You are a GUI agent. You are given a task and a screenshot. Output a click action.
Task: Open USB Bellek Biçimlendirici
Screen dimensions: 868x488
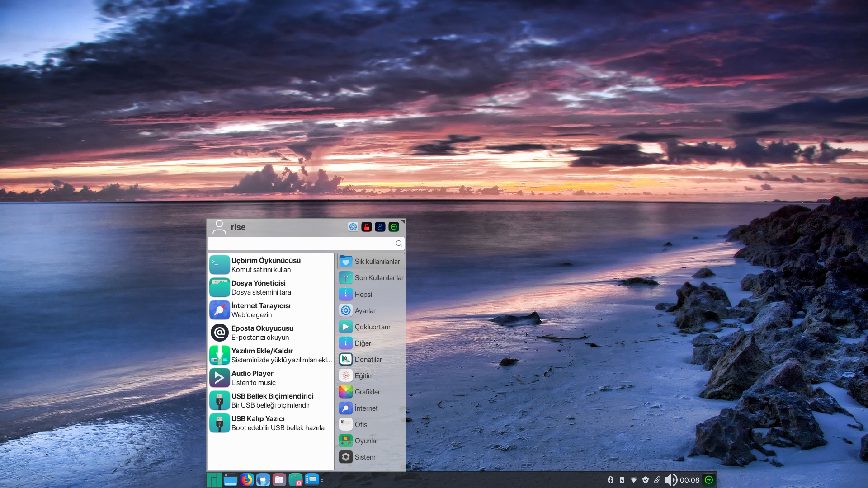pyautogui.click(x=271, y=400)
